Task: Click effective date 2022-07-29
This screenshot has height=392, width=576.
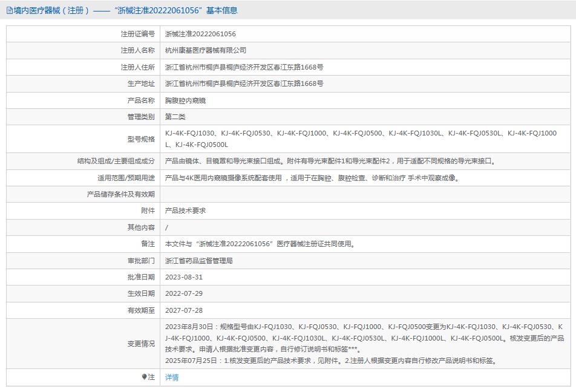Action: pos(184,293)
